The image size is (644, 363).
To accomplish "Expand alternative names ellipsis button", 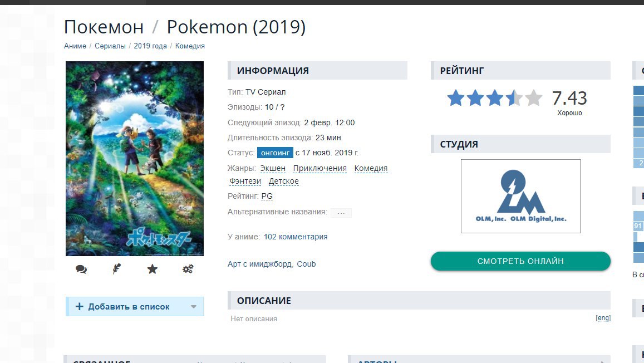I will (x=341, y=213).
